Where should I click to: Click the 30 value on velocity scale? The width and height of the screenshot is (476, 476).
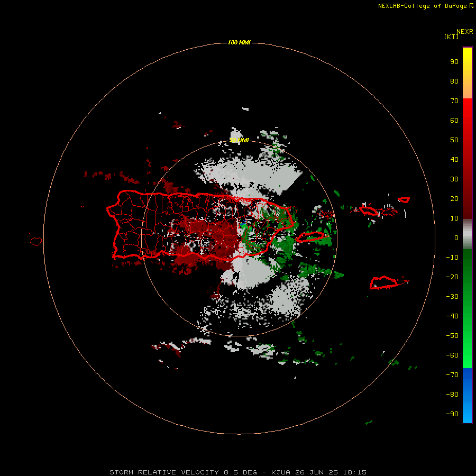[454, 179]
